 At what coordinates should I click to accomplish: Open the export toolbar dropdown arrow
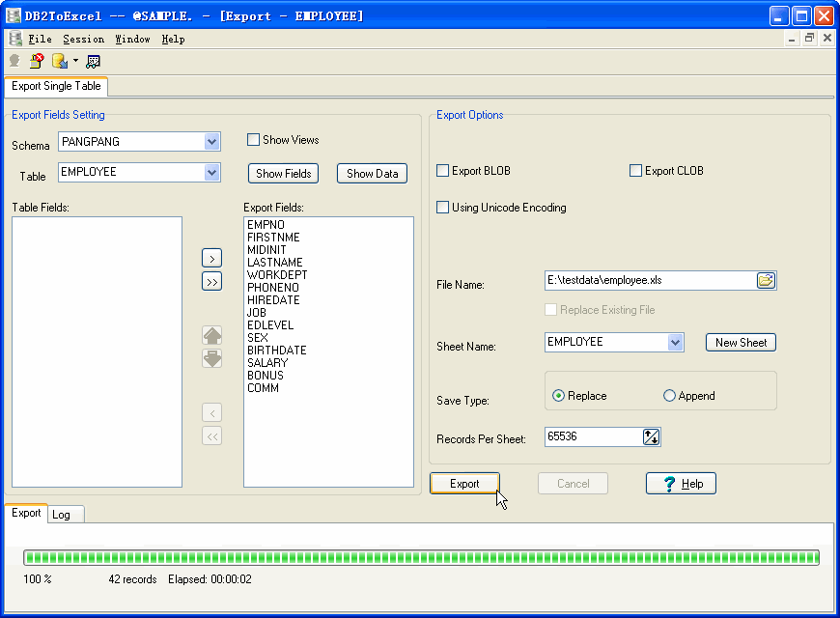75,61
